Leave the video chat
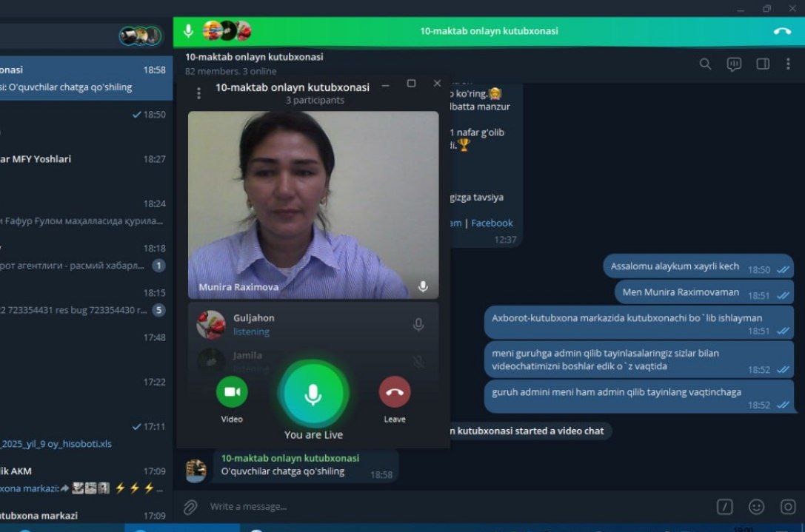This screenshot has height=532, width=805. point(394,392)
